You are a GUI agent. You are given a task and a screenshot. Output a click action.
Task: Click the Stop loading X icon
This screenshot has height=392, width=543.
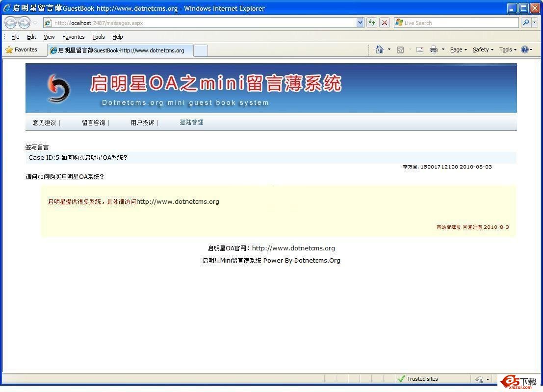click(x=385, y=23)
